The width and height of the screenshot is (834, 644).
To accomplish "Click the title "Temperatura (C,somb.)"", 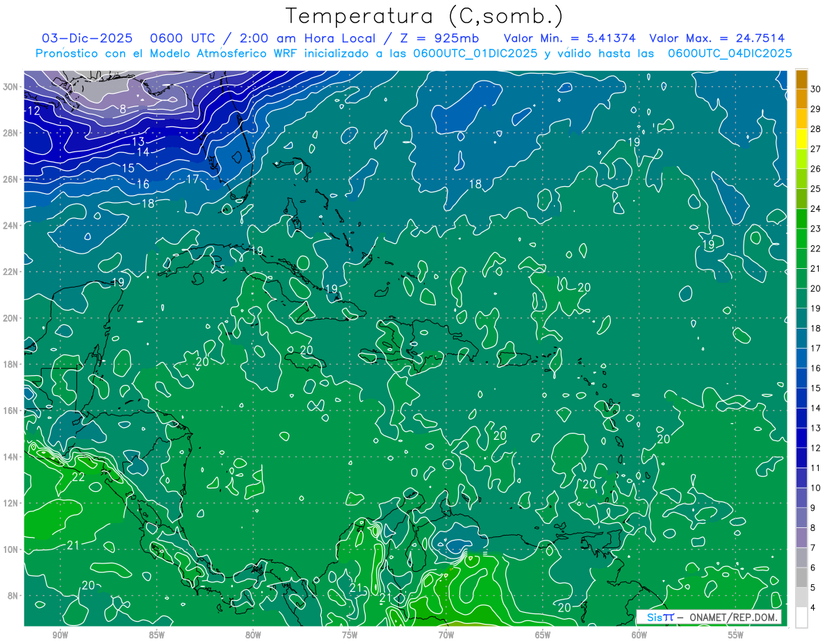I will click(x=425, y=16).
